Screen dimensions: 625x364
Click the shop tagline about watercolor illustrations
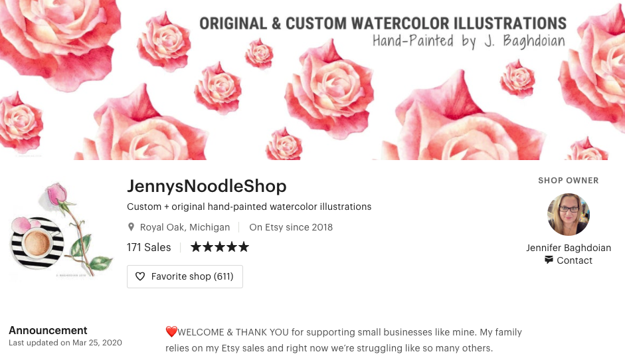pos(249,207)
